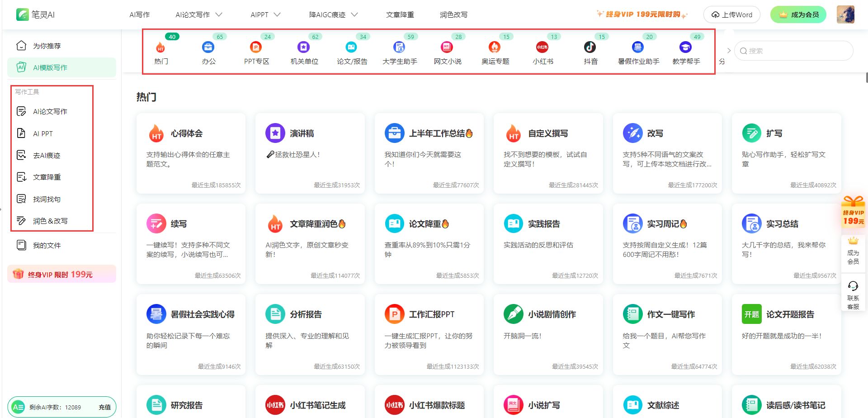Image resolution: width=868 pixels, height=418 pixels.
Task: Open the 改写 template card
Action: 667,153
